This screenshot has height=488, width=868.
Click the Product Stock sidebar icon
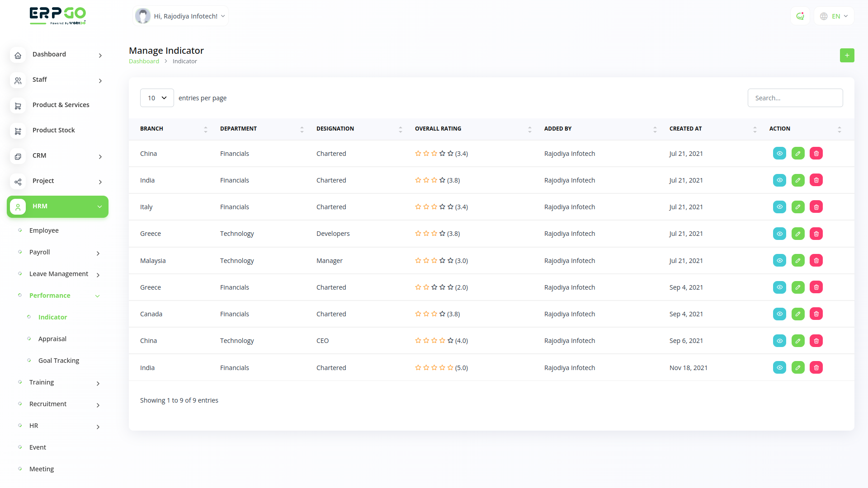(18, 131)
